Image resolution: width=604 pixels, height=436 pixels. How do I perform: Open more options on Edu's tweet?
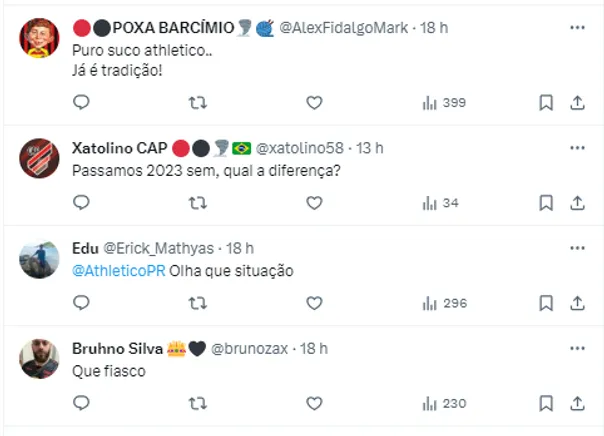click(577, 248)
